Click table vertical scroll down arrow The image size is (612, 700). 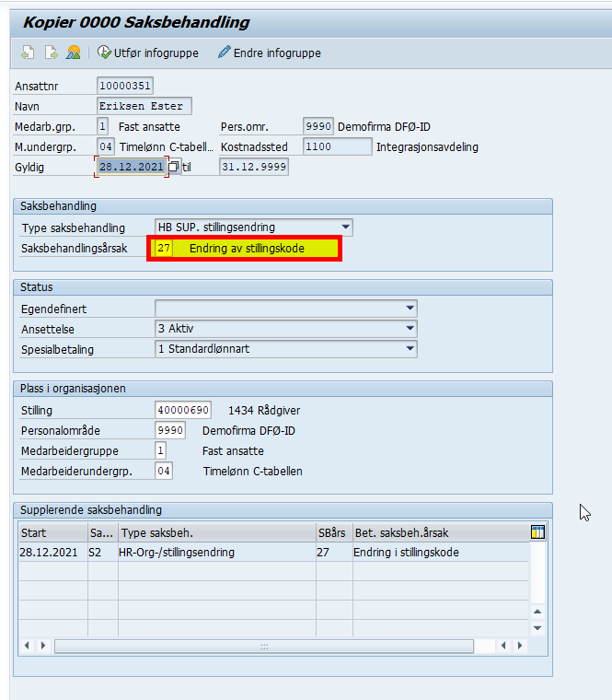click(x=537, y=628)
